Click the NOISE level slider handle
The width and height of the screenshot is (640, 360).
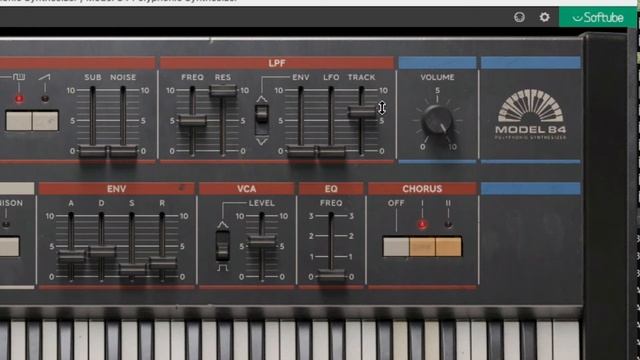[123, 151]
